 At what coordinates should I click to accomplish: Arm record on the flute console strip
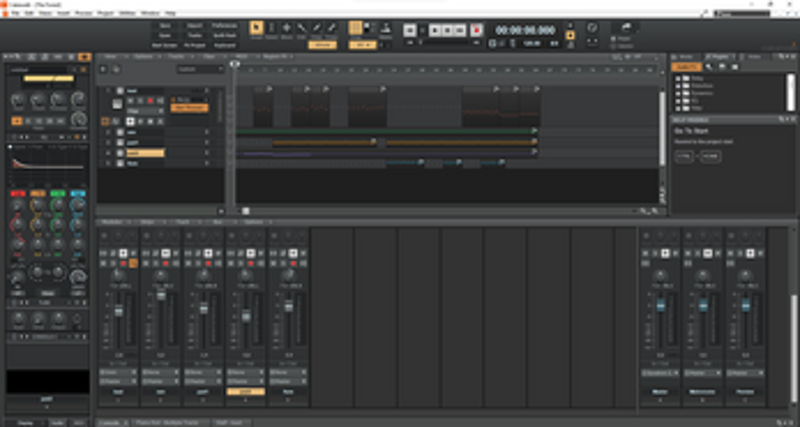pyautogui.click(x=293, y=263)
